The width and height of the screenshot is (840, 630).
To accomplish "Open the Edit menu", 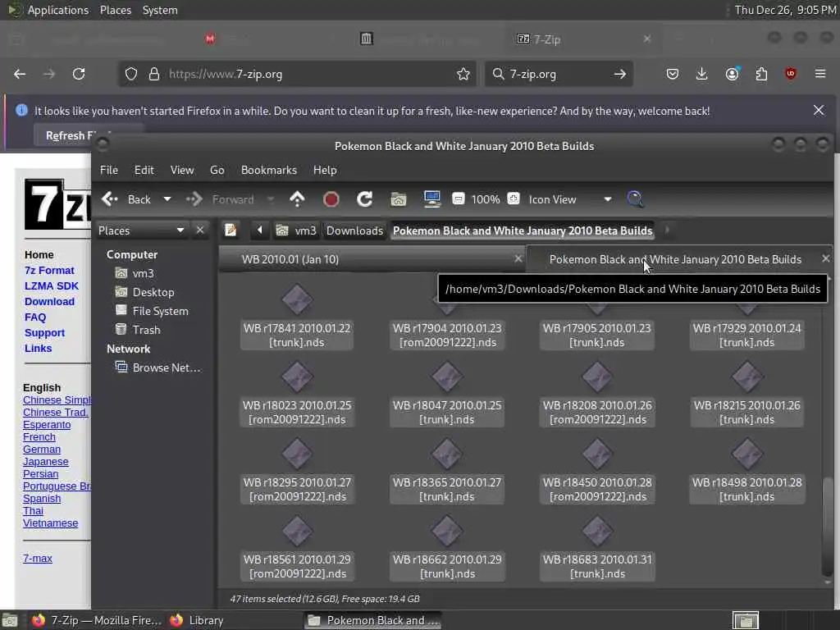I will pyautogui.click(x=144, y=170).
